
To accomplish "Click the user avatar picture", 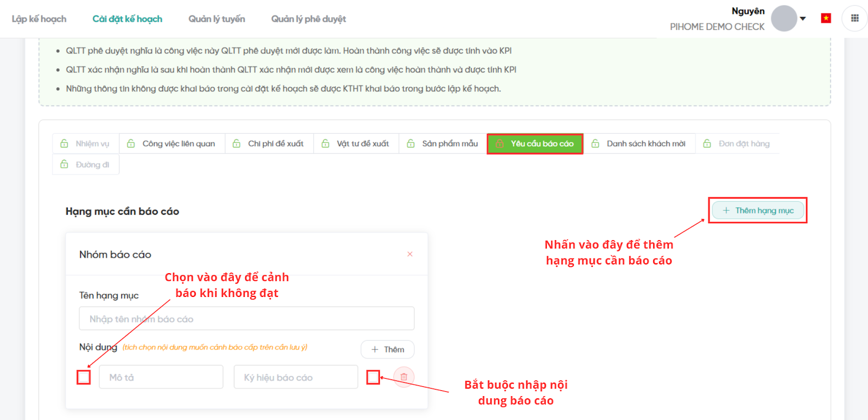I will tap(784, 18).
